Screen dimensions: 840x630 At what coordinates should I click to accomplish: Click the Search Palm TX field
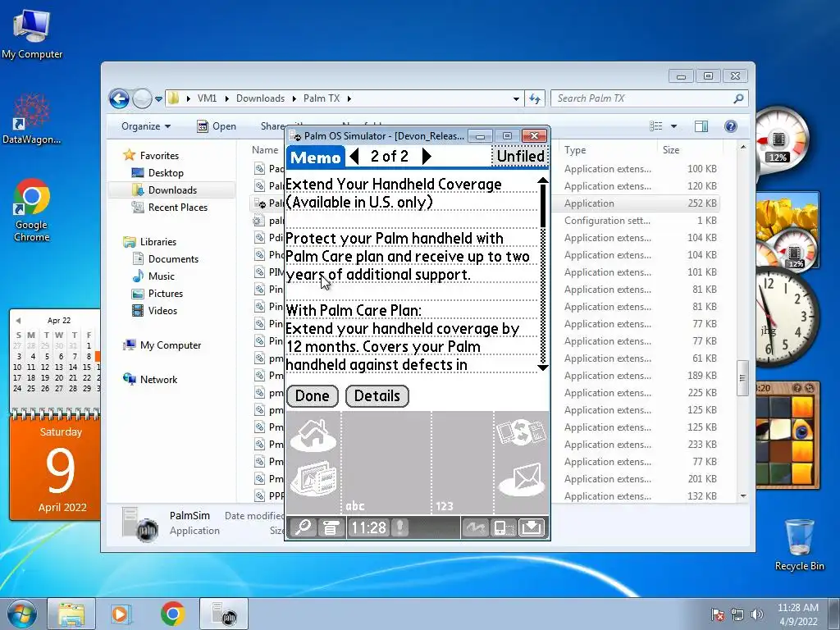(x=649, y=98)
